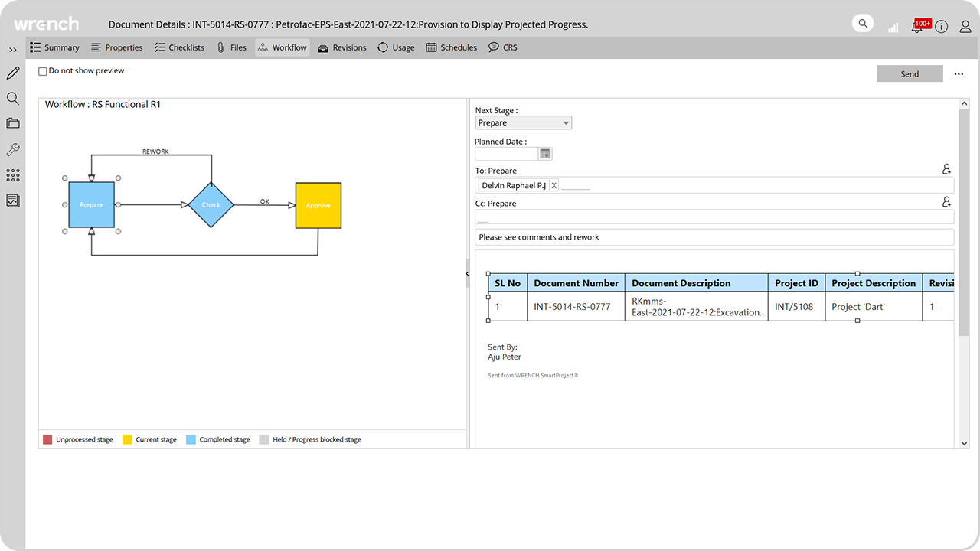Switch to the Summary tab
Screen dimensions: 980x551
54,47
